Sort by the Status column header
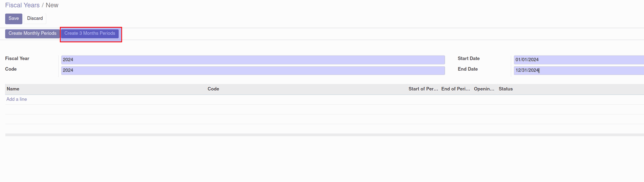This screenshot has width=644, height=182. [505, 89]
